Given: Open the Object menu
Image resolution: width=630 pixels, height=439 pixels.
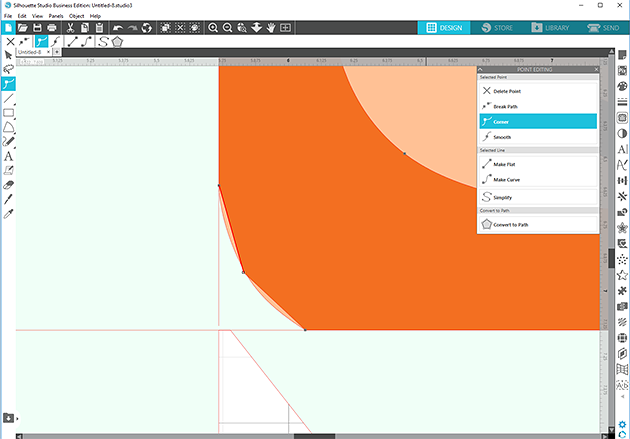Looking at the screenshot, I should pyautogui.click(x=76, y=16).
